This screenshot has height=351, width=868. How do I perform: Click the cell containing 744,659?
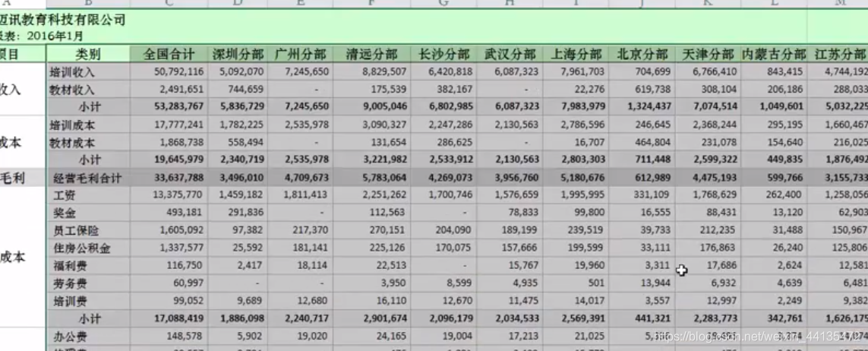[238, 90]
